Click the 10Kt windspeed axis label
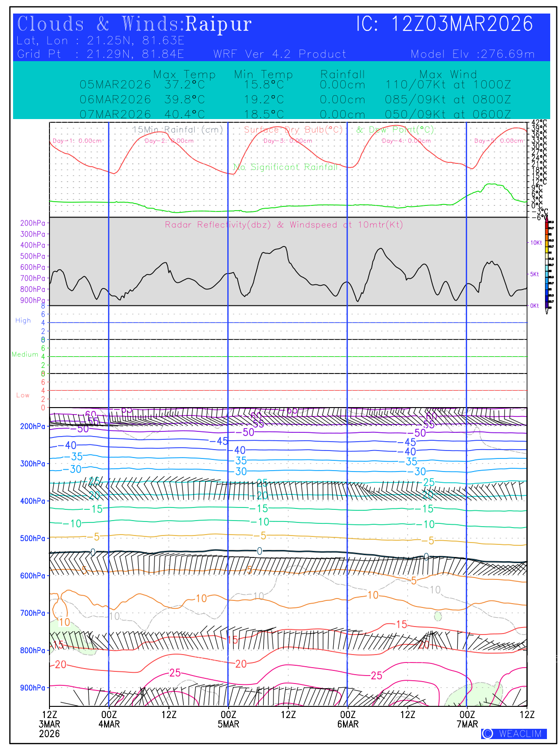Viewport: 560px width, 747px height. [536, 243]
